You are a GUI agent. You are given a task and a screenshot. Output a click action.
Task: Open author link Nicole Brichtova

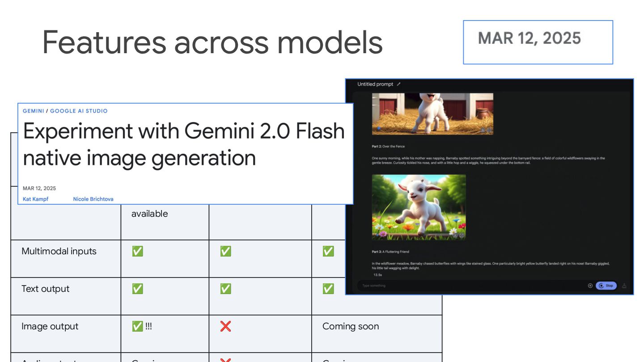[x=93, y=199]
